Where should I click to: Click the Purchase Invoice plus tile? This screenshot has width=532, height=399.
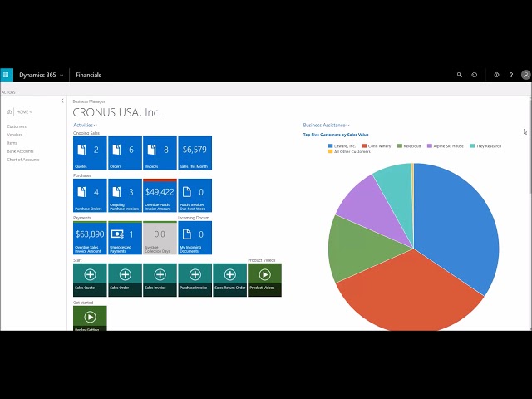point(195,279)
